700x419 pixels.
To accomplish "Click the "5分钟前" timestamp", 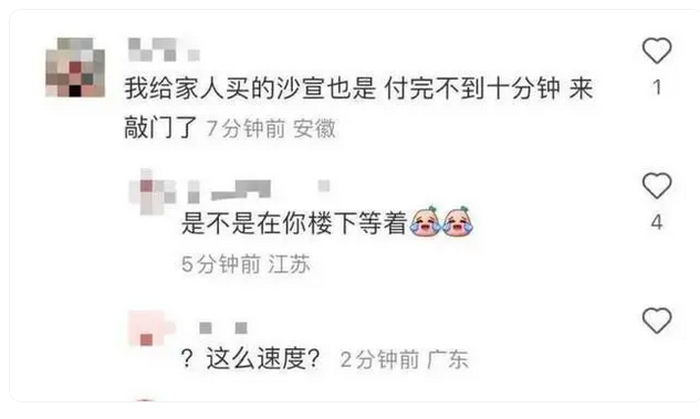I will pyautogui.click(x=221, y=264).
